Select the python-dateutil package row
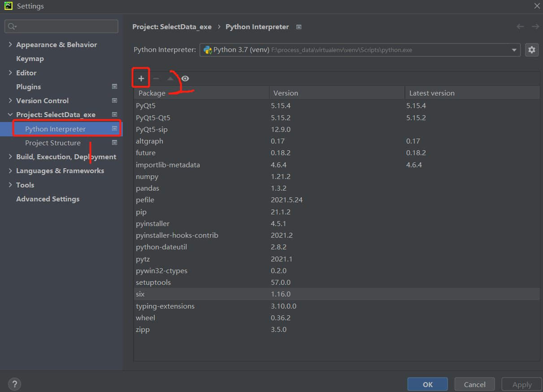 point(337,247)
